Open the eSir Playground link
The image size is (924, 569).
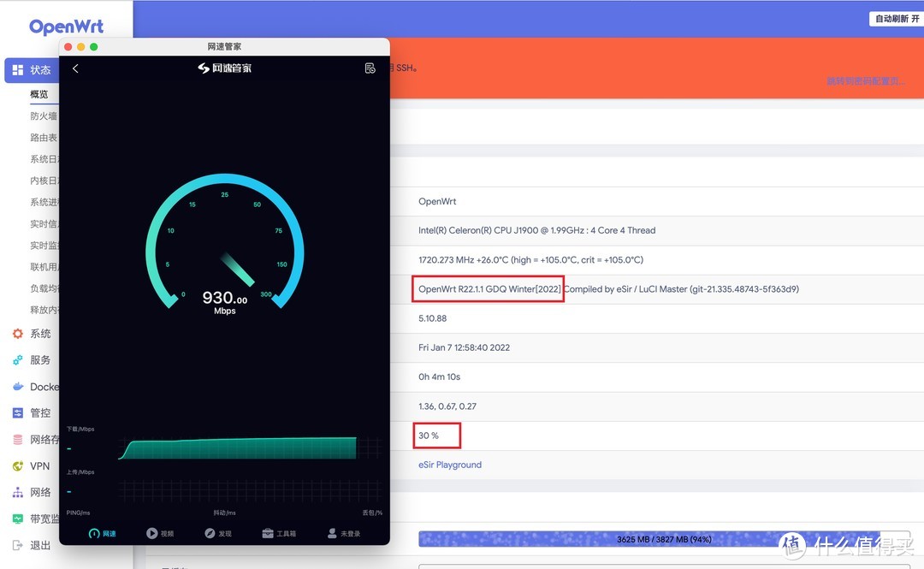[450, 465]
